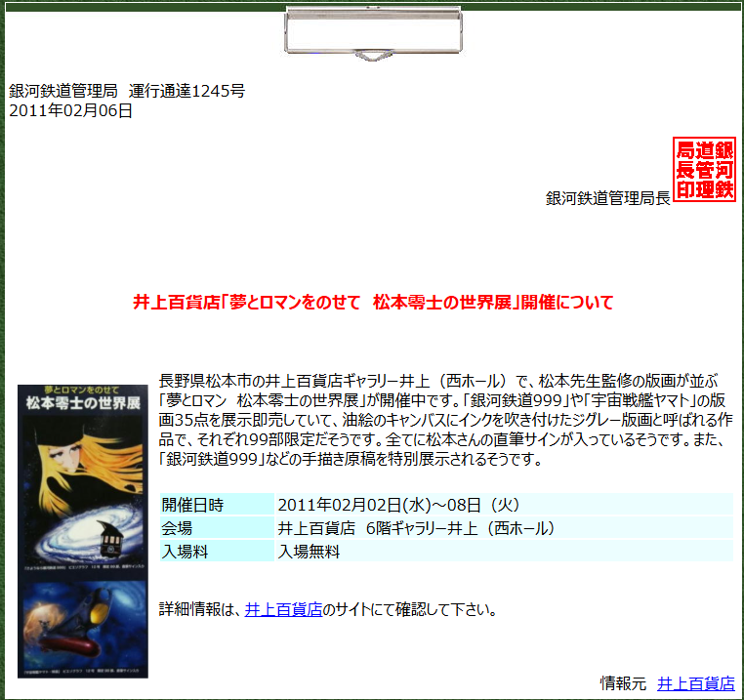Click the 開催日時 table header cell
Screen dimensions: 744x700
pos(217,505)
